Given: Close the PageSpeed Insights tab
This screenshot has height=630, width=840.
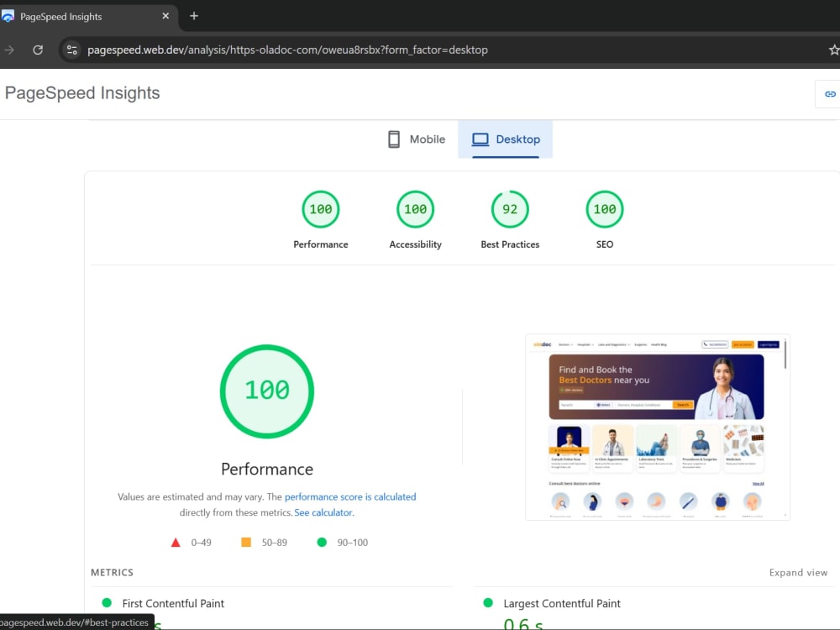Looking at the screenshot, I should tap(165, 16).
